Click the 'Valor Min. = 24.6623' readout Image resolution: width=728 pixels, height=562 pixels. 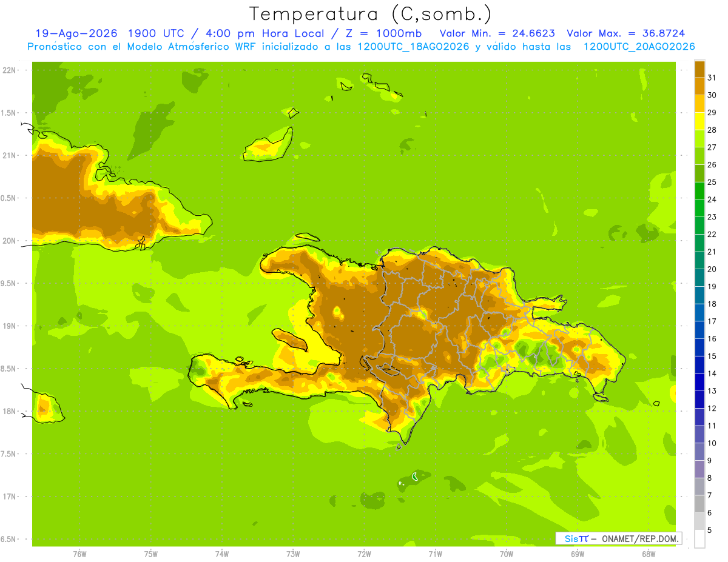497,33
